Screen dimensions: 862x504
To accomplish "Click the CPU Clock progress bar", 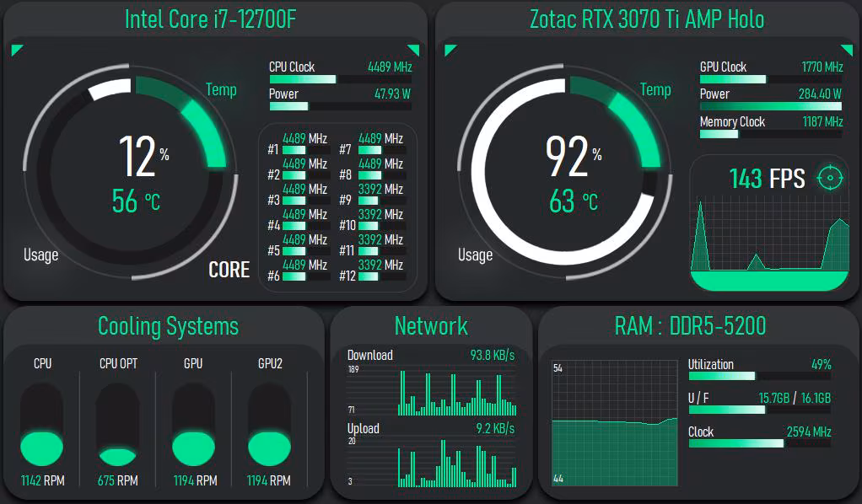I will click(x=340, y=79).
